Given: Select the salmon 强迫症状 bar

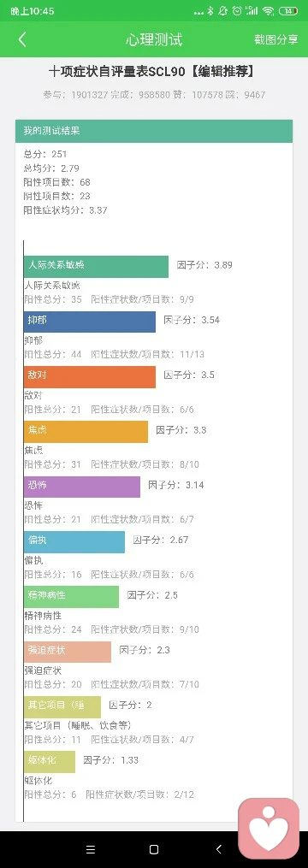Looking at the screenshot, I should (68, 652).
